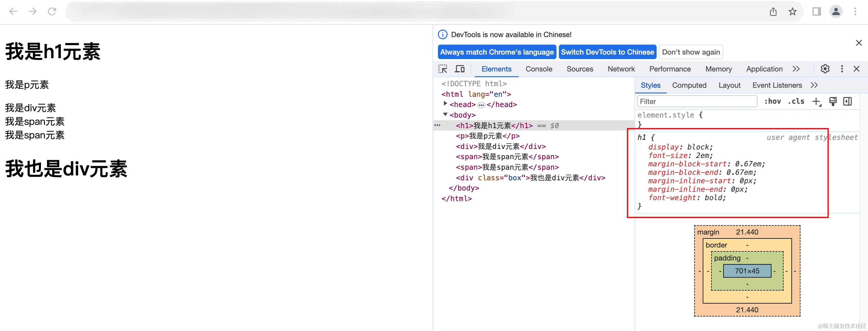Open DevTools settings gear
This screenshot has width=868, height=331.
(x=825, y=69)
